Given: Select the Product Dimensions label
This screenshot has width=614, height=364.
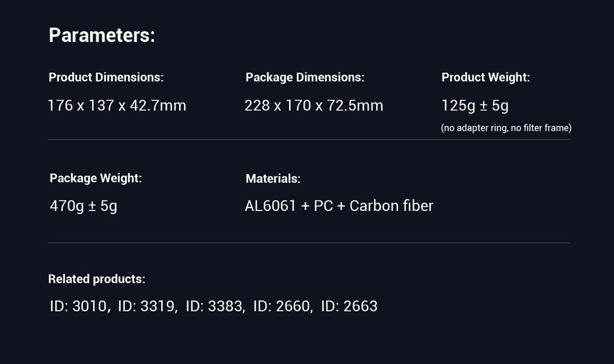Looking at the screenshot, I should point(106,77).
